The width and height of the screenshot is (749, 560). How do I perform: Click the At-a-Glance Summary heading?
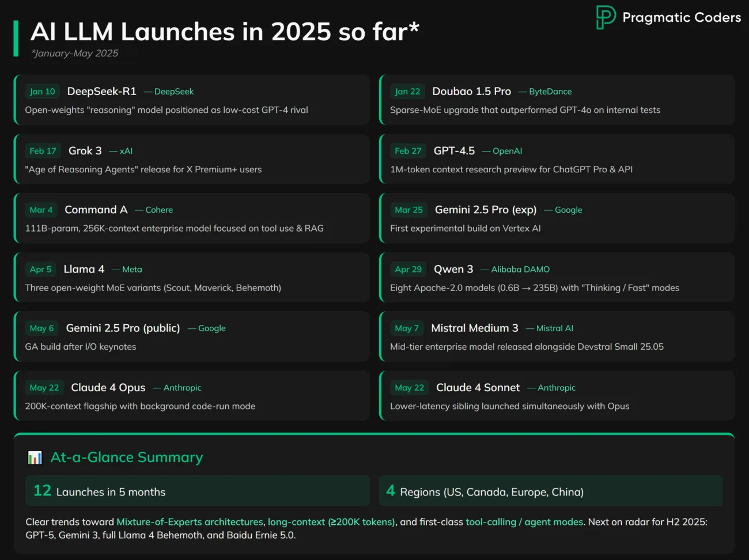tap(127, 457)
